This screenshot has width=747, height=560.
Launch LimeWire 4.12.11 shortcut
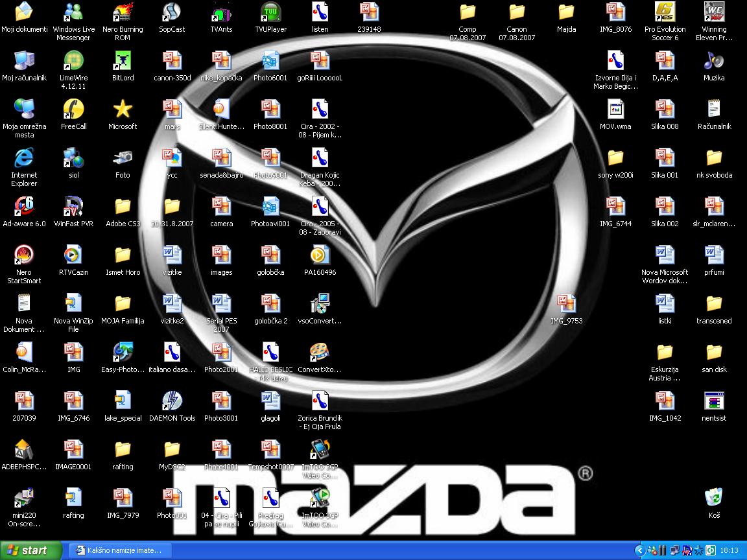73,61
